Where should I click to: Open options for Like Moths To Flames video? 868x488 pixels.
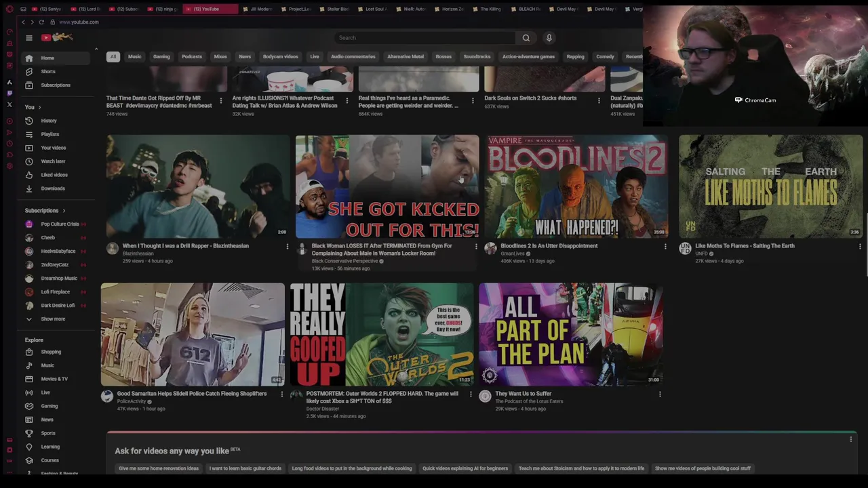(860, 247)
